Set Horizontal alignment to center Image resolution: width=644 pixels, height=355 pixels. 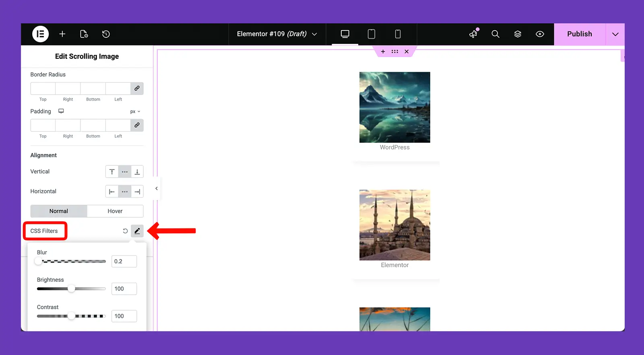coord(125,192)
